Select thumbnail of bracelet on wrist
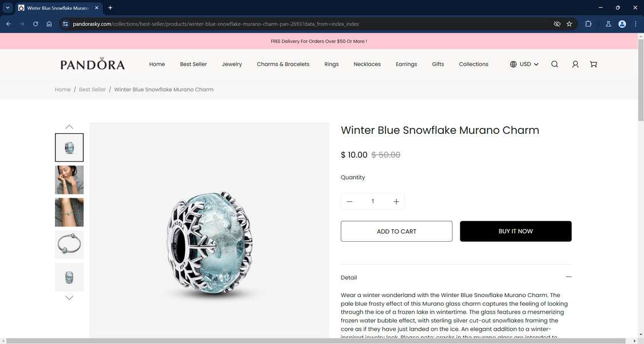This screenshot has height=344, width=644. [69, 212]
